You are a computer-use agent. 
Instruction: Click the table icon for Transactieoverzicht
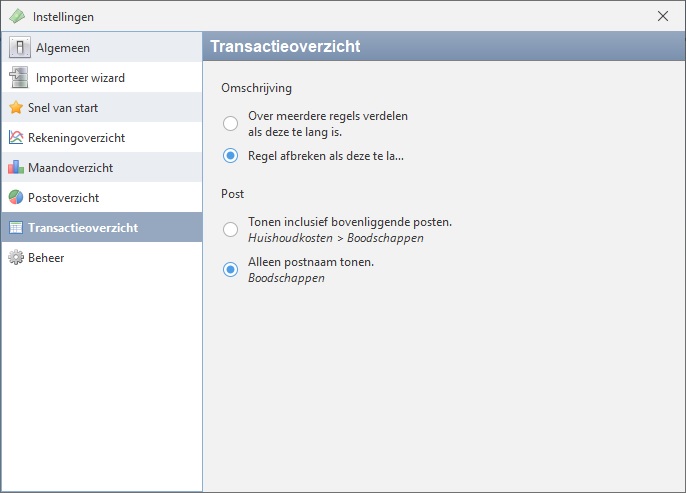click(16, 227)
